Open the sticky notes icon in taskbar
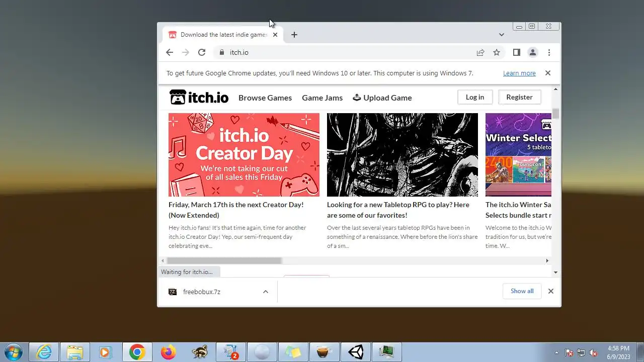 (x=293, y=352)
